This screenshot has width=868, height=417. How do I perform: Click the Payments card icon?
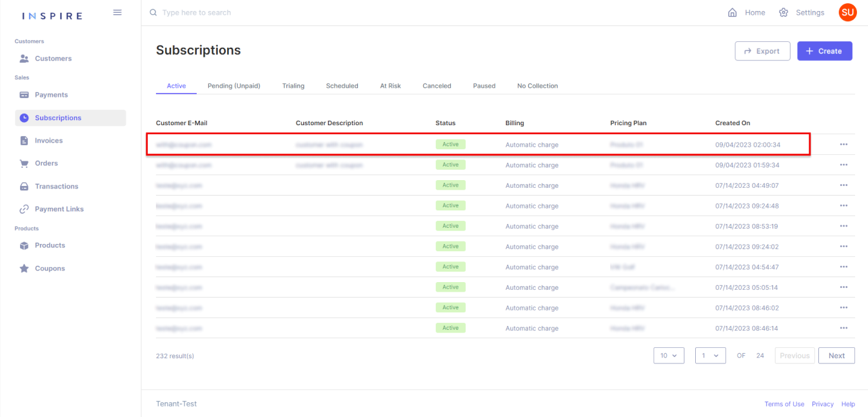(24, 95)
